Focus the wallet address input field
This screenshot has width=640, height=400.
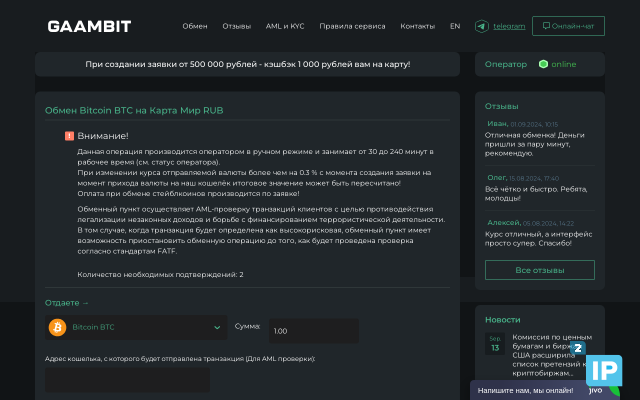click(127, 380)
